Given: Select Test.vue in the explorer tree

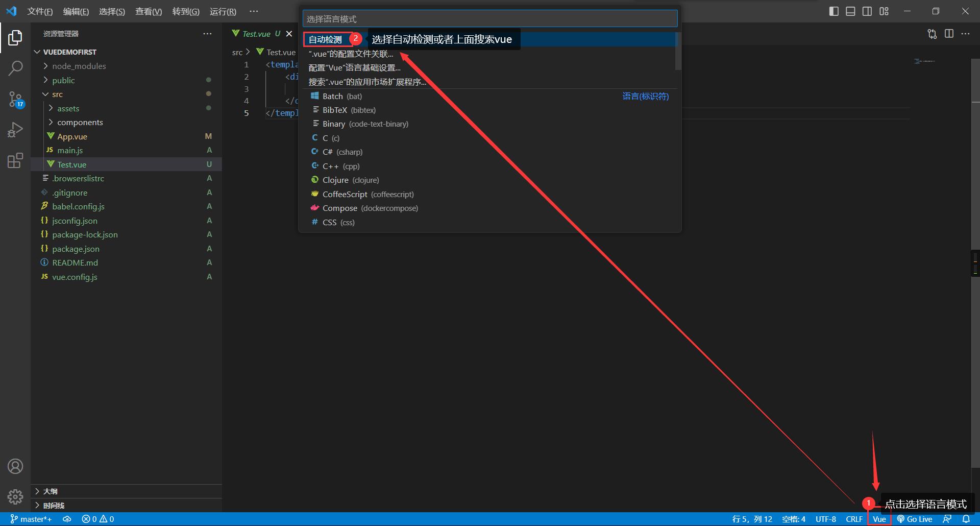Looking at the screenshot, I should [x=127, y=164].
